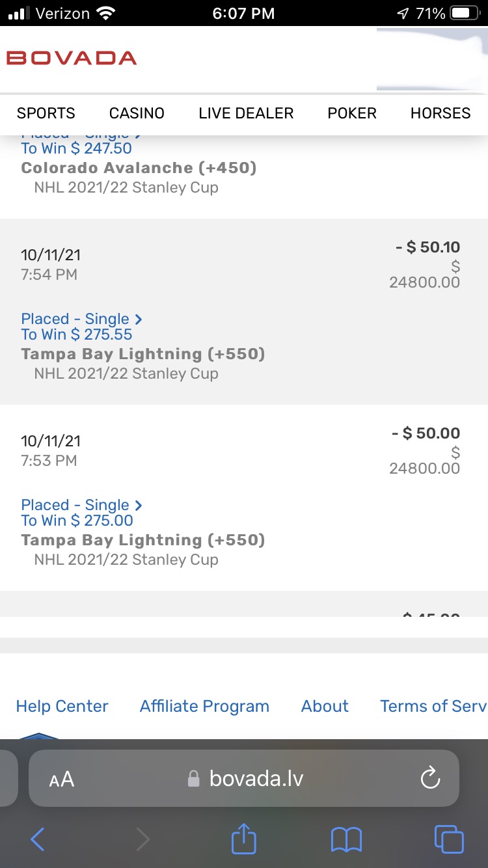This screenshot has height=868, width=488.
Task: Visit the Affiliate Program link
Action: tap(204, 706)
